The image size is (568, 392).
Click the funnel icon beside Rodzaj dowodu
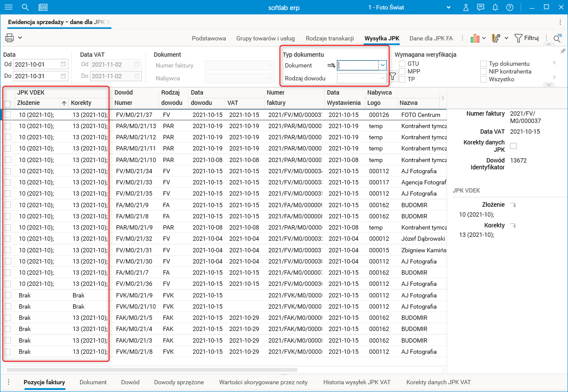[x=392, y=77]
